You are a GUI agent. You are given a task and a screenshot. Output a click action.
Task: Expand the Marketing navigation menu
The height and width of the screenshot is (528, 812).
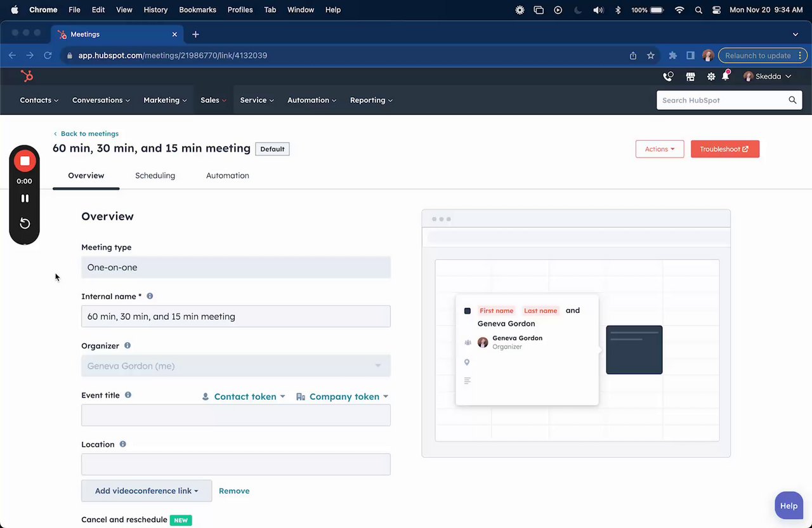coord(165,100)
